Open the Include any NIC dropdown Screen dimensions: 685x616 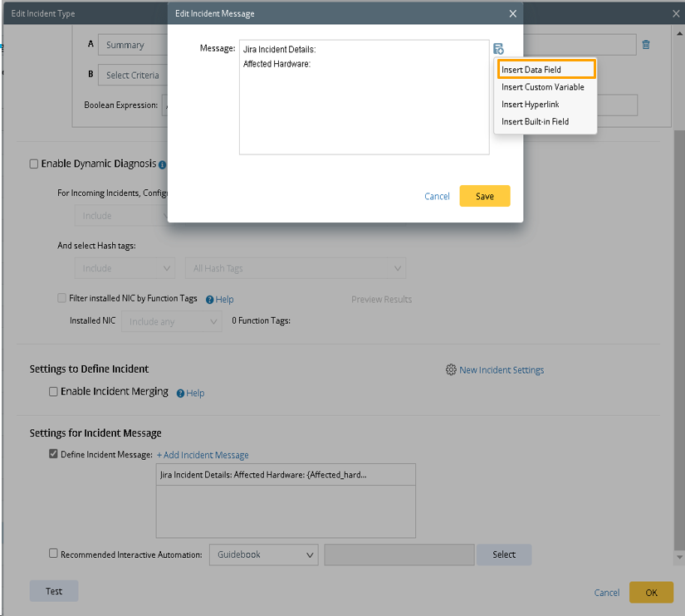pyautogui.click(x=172, y=321)
